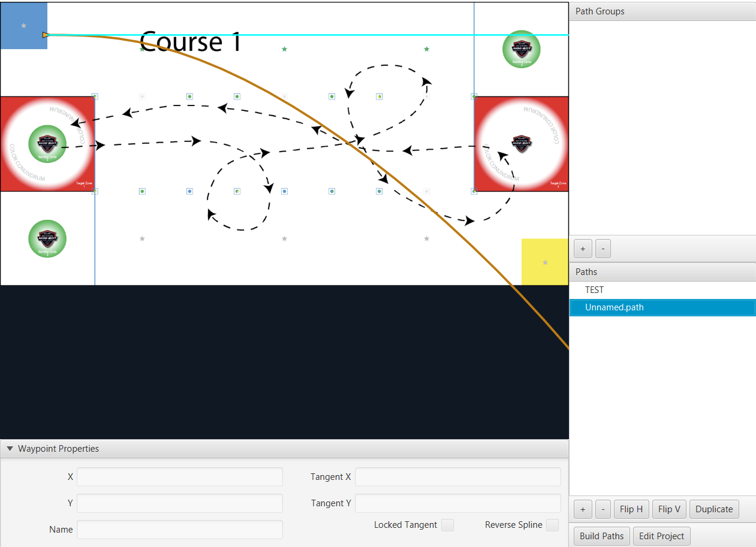Click the X coordinate input field

click(180, 477)
